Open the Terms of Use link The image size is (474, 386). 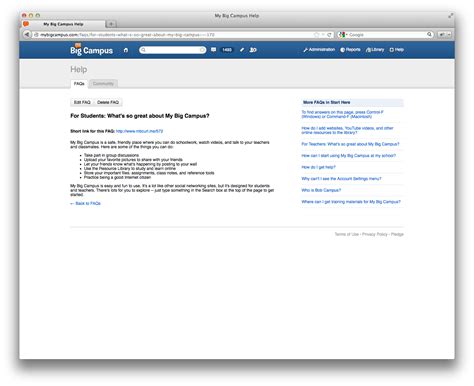tap(347, 234)
